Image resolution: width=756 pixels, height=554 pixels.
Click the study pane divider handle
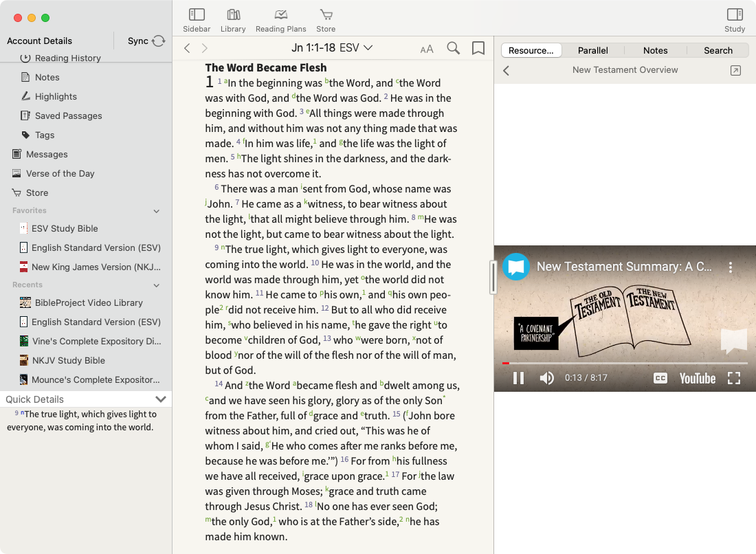(x=493, y=277)
